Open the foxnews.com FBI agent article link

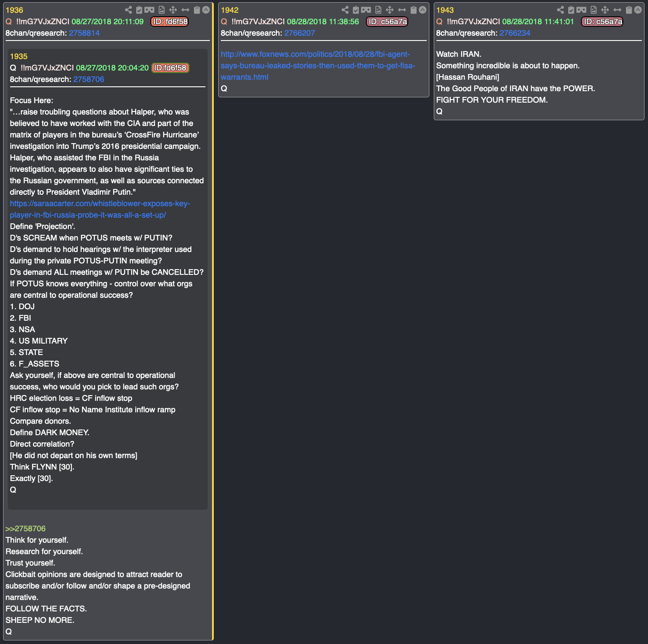(318, 66)
